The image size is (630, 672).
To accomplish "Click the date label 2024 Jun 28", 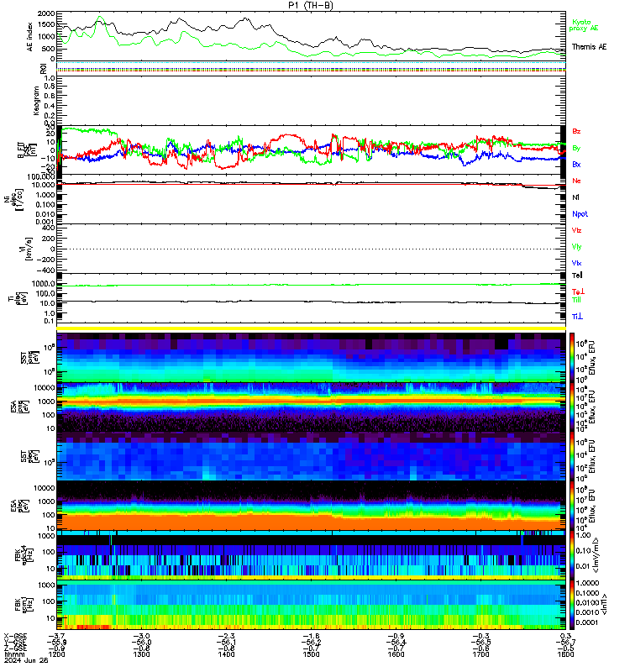I will click(x=26, y=660).
